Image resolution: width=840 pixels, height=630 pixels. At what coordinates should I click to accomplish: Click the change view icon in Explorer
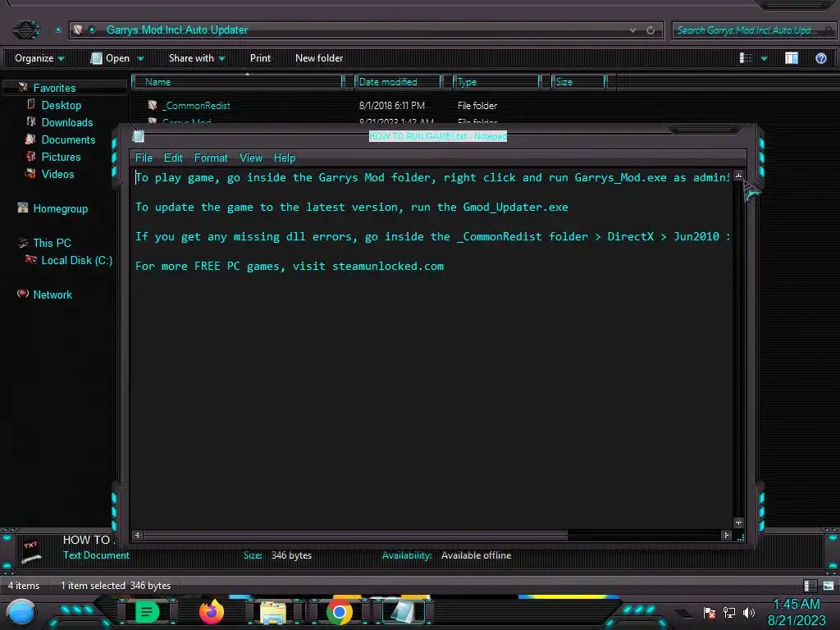[746, 58]
